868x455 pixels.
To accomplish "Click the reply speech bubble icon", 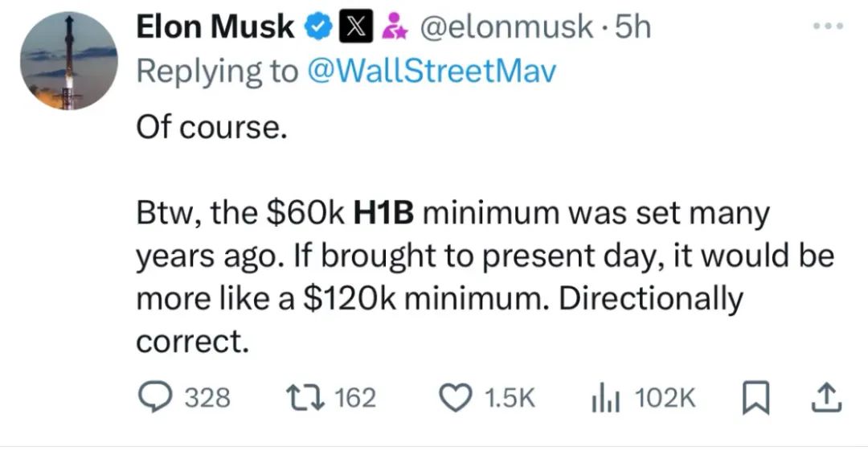I will [x=154, y=397].
